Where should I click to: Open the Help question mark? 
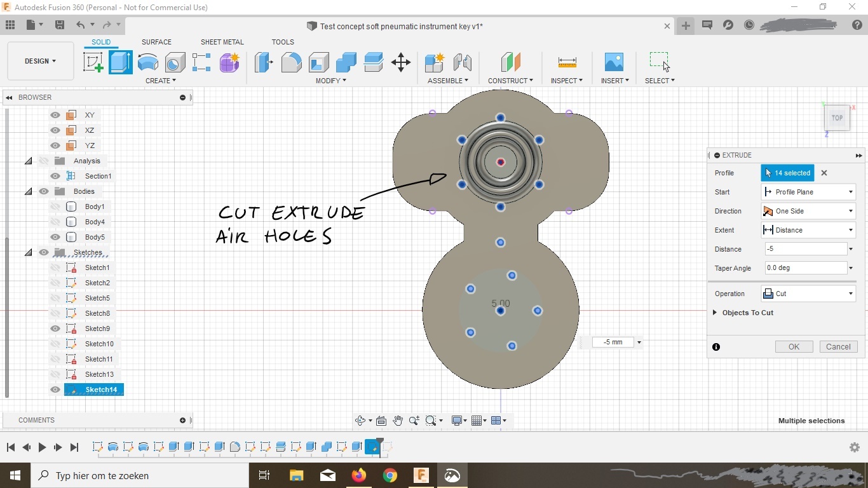857,25
